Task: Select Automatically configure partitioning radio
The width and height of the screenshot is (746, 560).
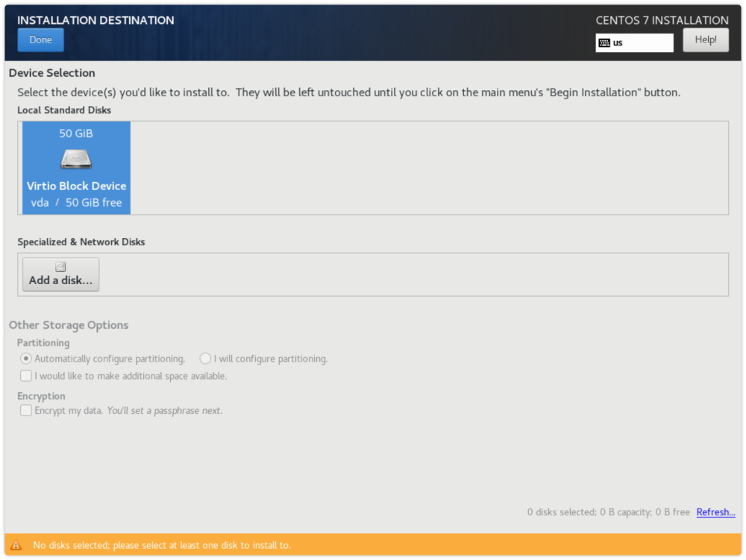Action: [x=25, y=359]
